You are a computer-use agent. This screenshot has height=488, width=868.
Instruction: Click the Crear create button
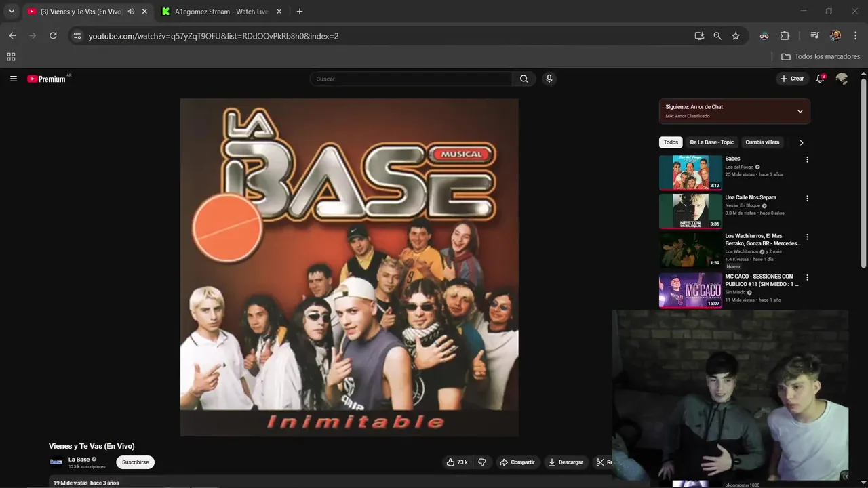[x=792, y=79]
